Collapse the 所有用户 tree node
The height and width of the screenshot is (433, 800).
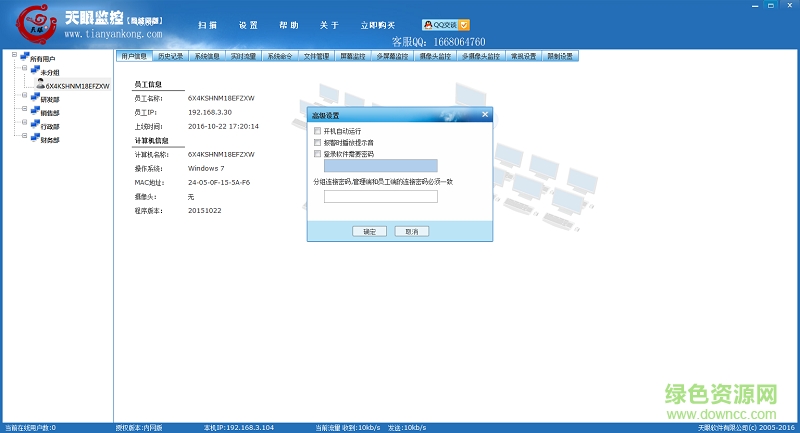(x=14, y=55)
